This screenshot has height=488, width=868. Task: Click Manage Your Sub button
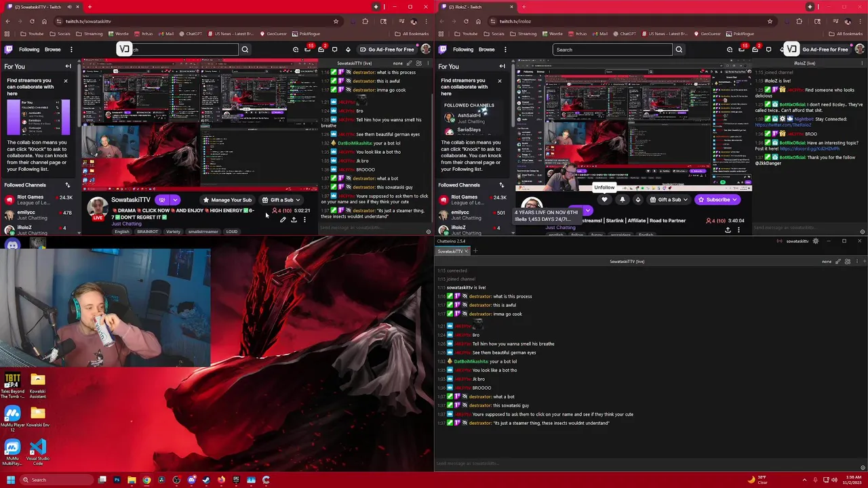tap(227, 200)
